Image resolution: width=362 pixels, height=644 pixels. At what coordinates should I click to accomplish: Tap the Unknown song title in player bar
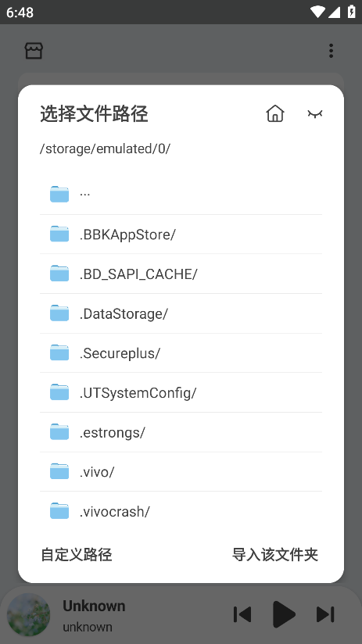click(x=94, y=606)
